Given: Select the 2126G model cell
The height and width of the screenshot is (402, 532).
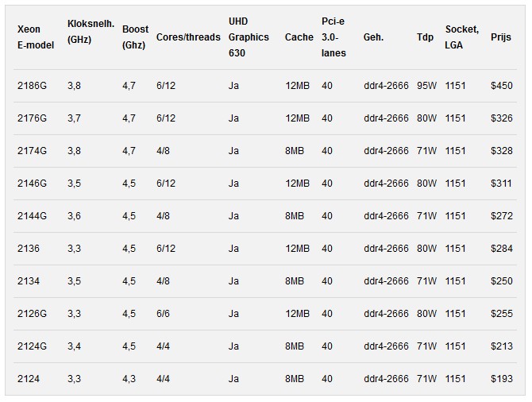Looking at the screenshot, I should point(33,314).
